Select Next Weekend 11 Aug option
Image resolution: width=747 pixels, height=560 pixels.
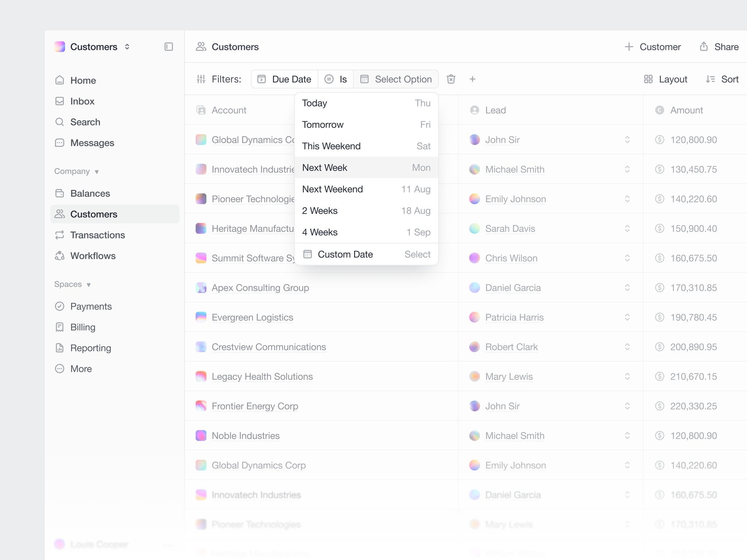click(x=366, y=189)
